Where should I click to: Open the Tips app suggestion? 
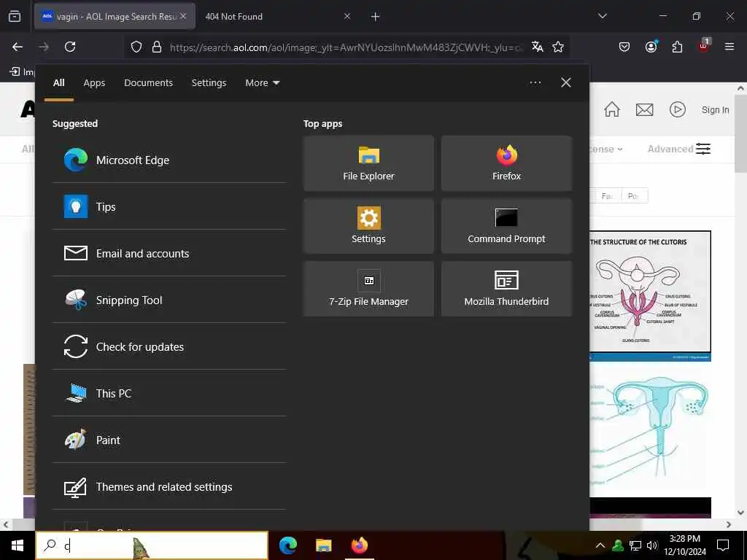(169, 206)
